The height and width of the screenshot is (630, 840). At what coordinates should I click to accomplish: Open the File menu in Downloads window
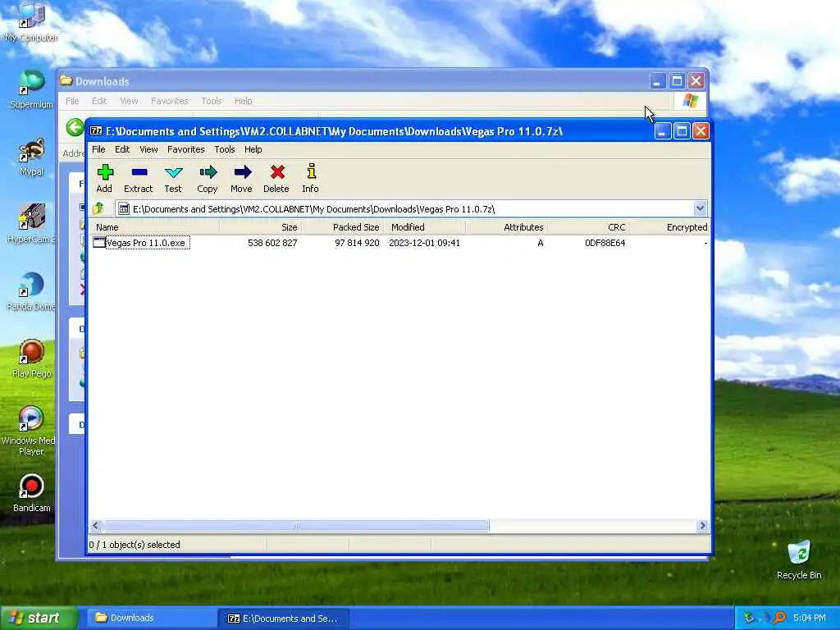[72, 101]
